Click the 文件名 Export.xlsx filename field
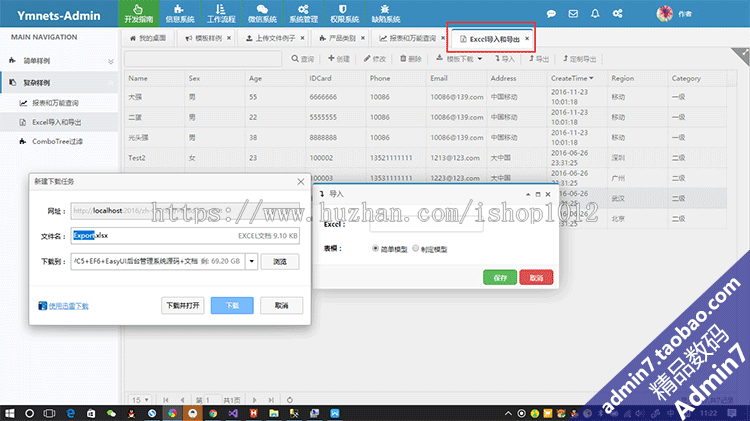Screen dimensions: 750x421 [185, 235]
